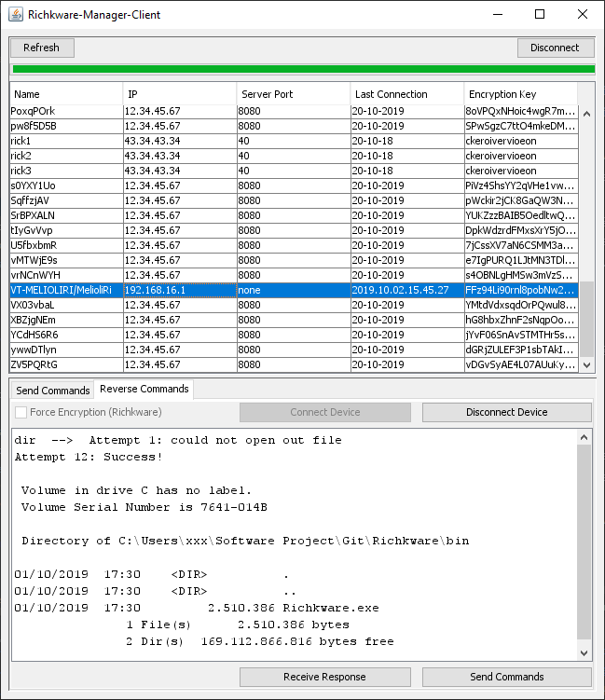Select the vMTWjE9s device row
The image size is (605, 700).
[x=295, y=260]
